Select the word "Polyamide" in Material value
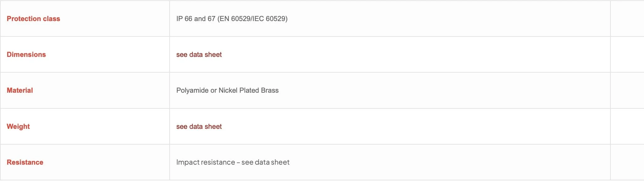This screenshot has width=644, height=181. [x=192, y=90]
